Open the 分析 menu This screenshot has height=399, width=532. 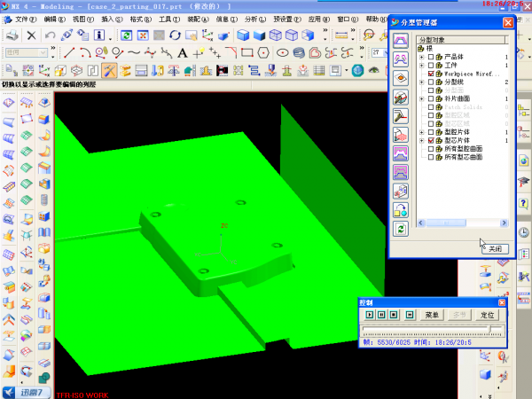[x=255, y=20]
